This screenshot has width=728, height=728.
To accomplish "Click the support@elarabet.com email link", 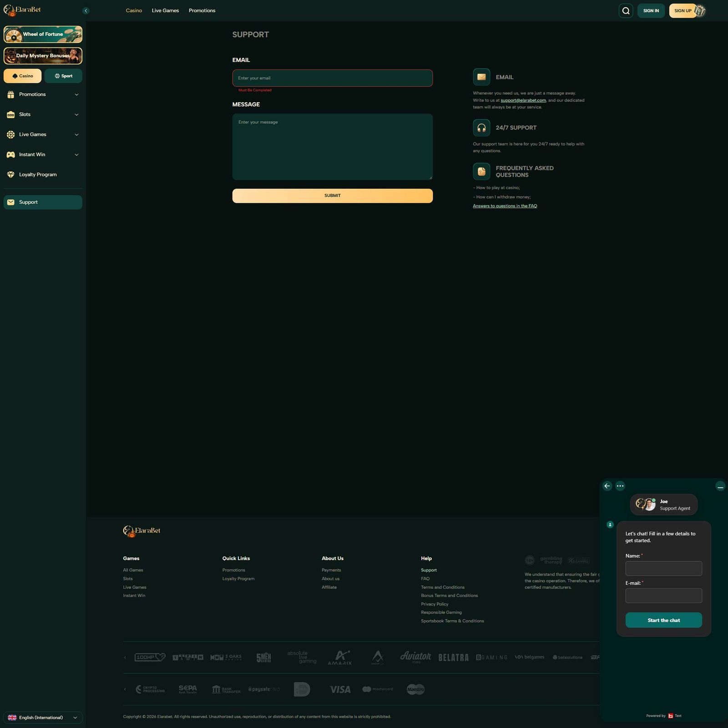I will tap(523, 100).
